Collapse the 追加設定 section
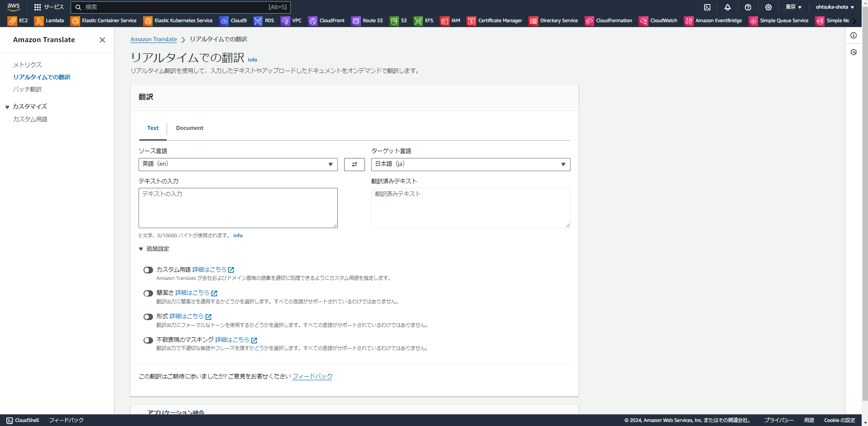868x426 pixels. pyautogui.click(x=154, y=249)
